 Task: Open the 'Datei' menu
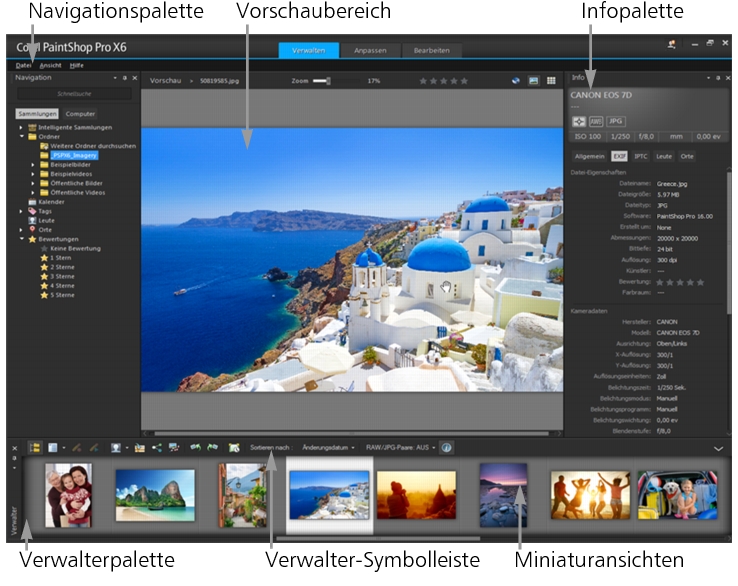click(x=24, y=65)
